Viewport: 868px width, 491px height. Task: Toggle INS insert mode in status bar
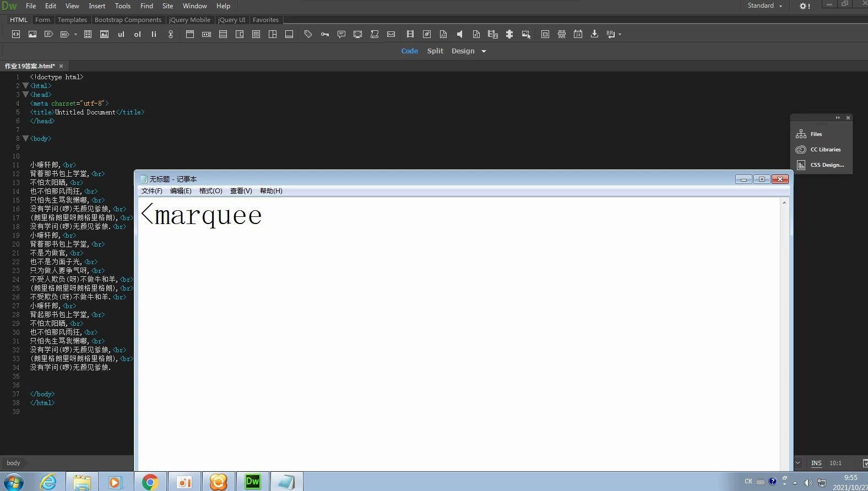point(816,463)
